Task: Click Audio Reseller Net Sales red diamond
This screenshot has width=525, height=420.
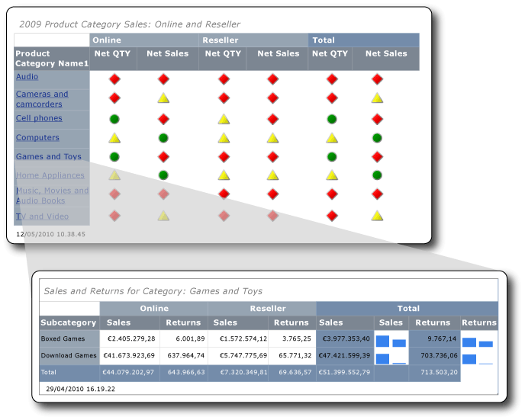Action: point(272,79)
